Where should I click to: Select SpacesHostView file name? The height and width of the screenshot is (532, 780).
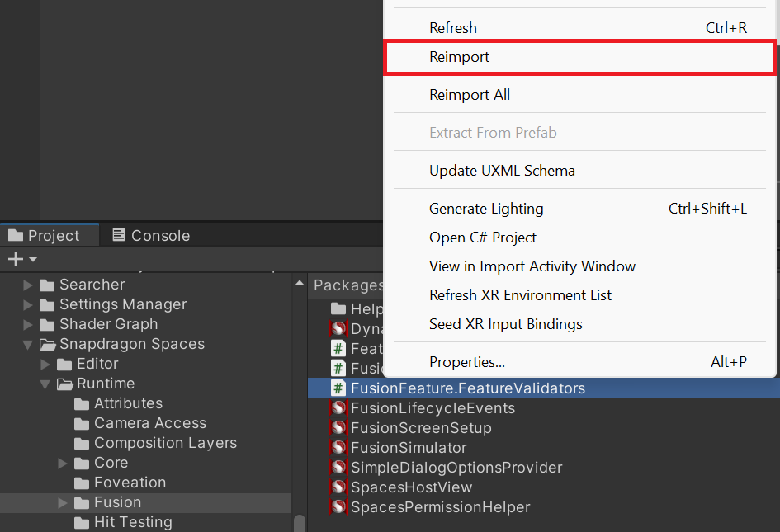click(x=411, y=487)
